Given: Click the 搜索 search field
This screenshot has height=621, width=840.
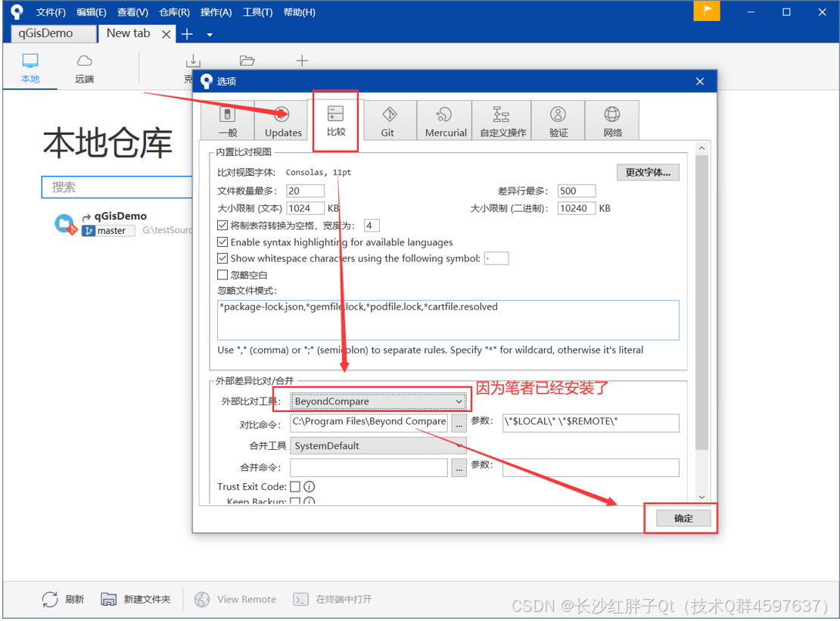Looking at the screenshot, I should (117, 187).
